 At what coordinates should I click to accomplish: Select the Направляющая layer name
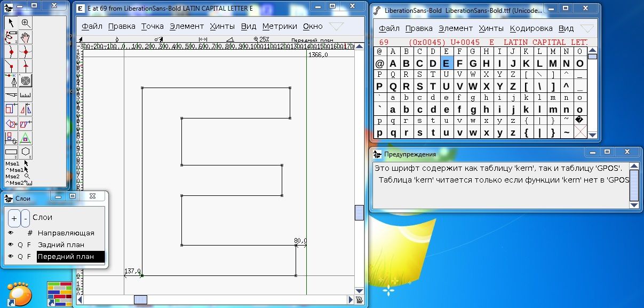pyautogui.click(x=66, y=233)
